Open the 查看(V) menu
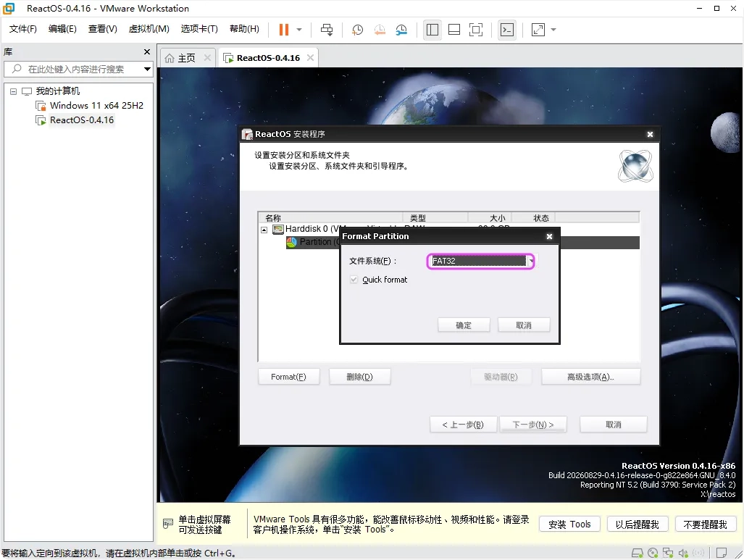744x560 pixels. pyautogui.click(x=102, y=29)
